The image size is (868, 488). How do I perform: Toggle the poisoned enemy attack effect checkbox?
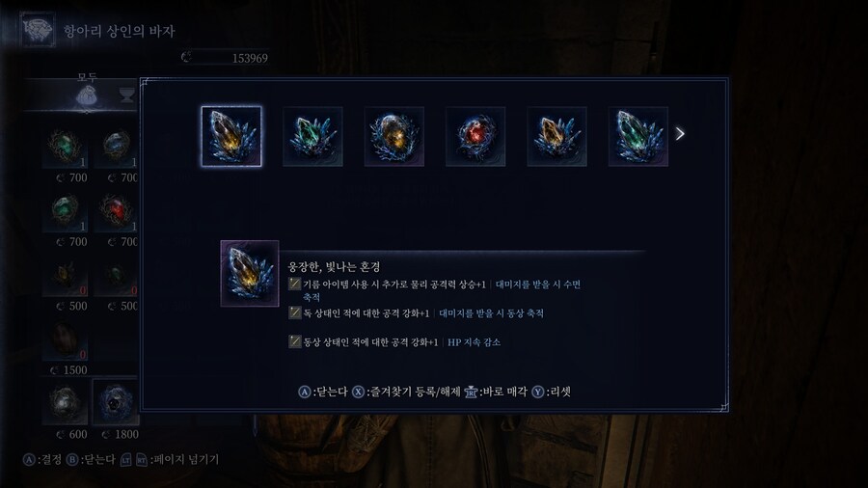click(294, 312)
